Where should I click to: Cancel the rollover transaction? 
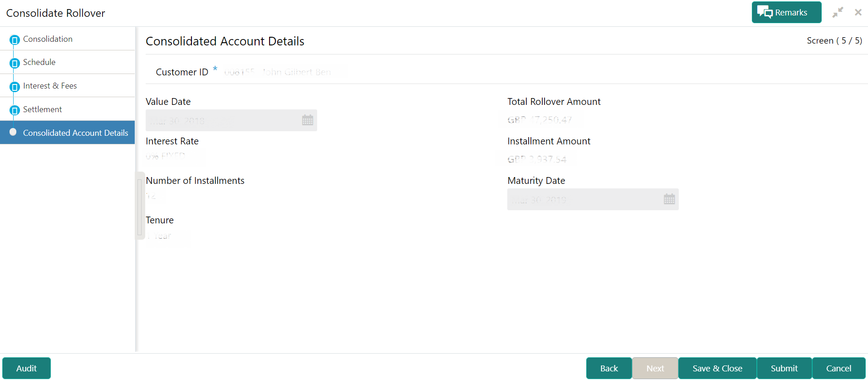(x=839, y=368)
